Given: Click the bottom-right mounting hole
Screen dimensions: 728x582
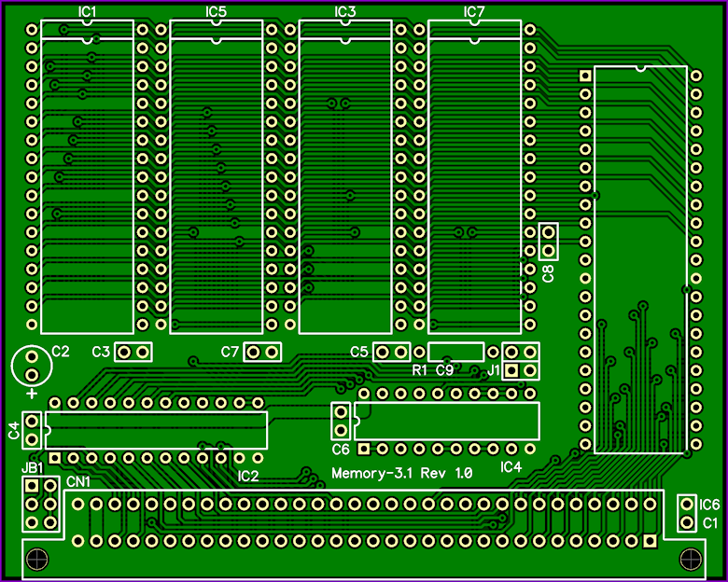Looking at the screenshot, I should tap(691, 559).
